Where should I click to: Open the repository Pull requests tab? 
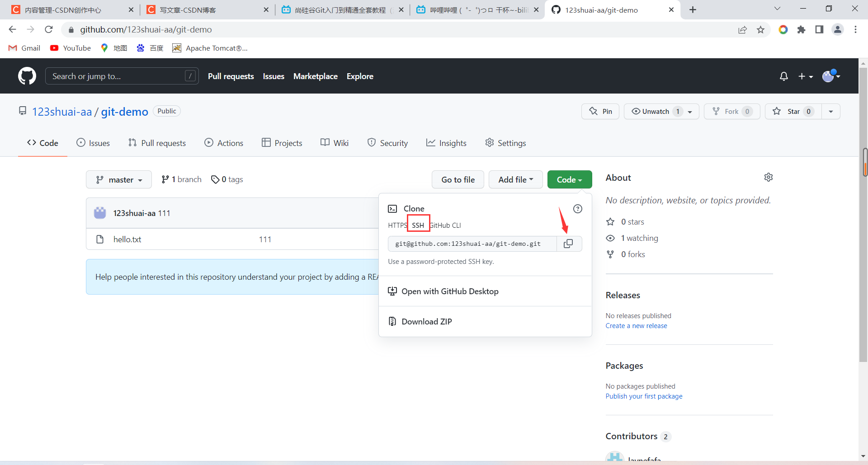pos(157,143)
